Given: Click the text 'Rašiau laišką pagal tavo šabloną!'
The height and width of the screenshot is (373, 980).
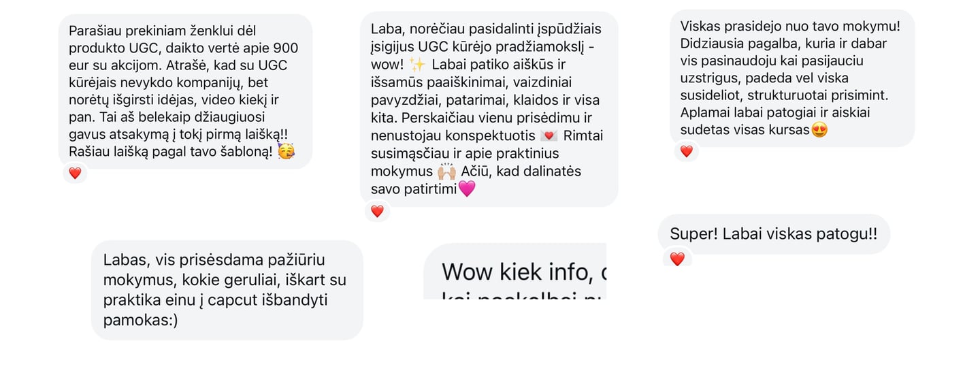Looking at the screenshot, I should (171, 152).
